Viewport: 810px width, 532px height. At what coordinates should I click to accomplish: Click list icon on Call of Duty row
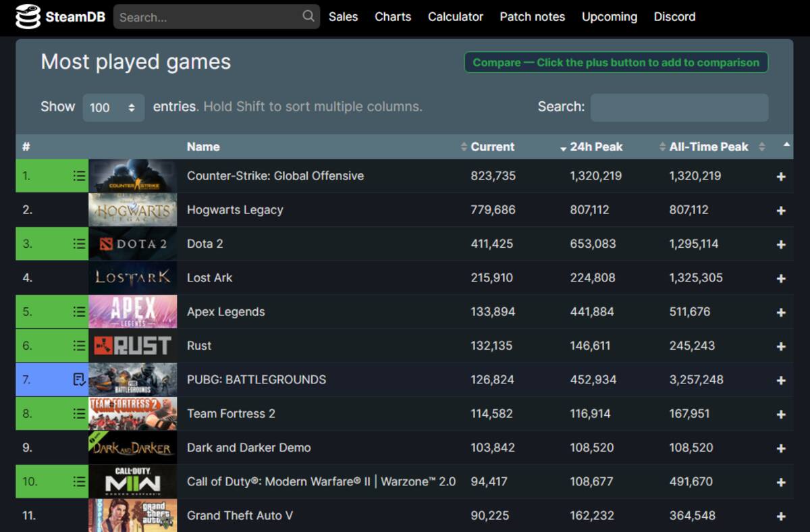point(79,481)
